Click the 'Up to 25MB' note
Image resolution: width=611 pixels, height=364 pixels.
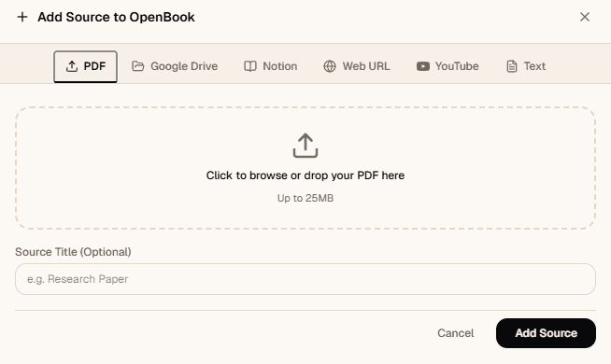coord(305,198)
